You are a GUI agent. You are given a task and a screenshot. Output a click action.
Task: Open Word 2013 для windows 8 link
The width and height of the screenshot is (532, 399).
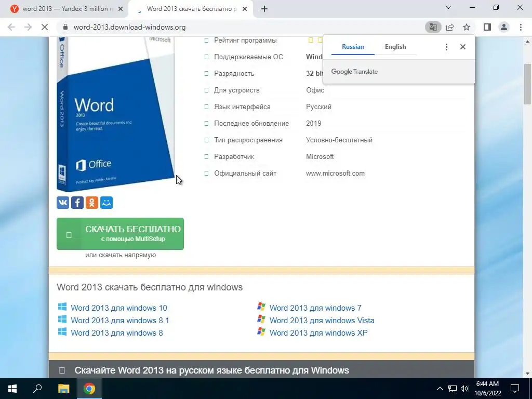[117, 333]
